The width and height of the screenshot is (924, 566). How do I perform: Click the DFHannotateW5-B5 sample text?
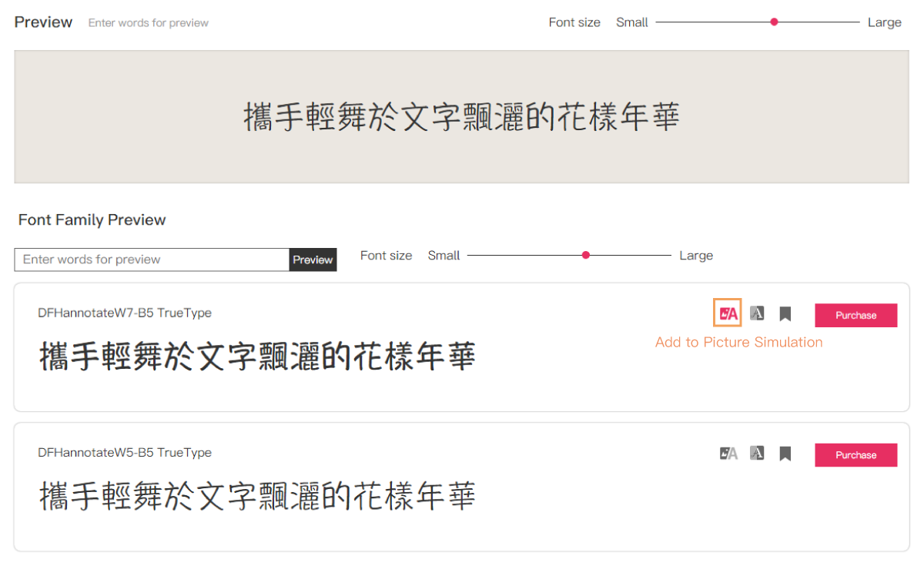click(257, 496)
